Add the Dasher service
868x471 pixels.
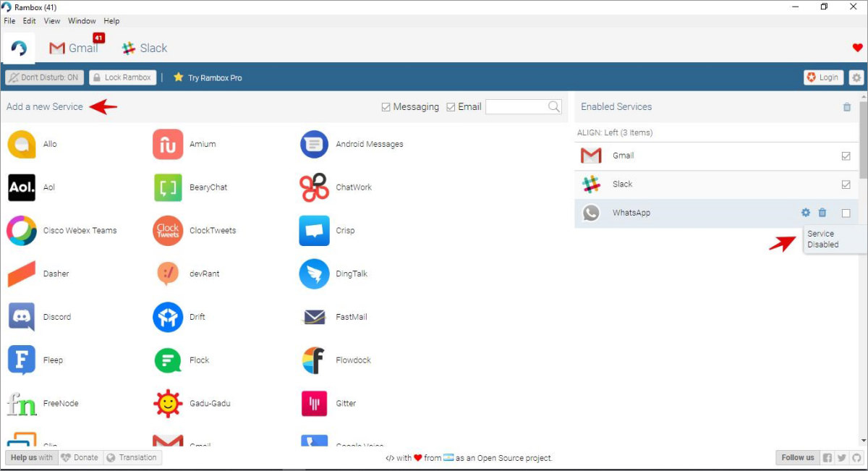(38, 274)
